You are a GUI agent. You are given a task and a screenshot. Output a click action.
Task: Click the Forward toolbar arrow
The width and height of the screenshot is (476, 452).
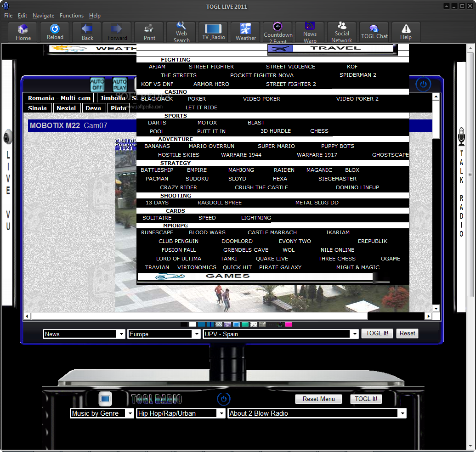(x=117, y=32)
